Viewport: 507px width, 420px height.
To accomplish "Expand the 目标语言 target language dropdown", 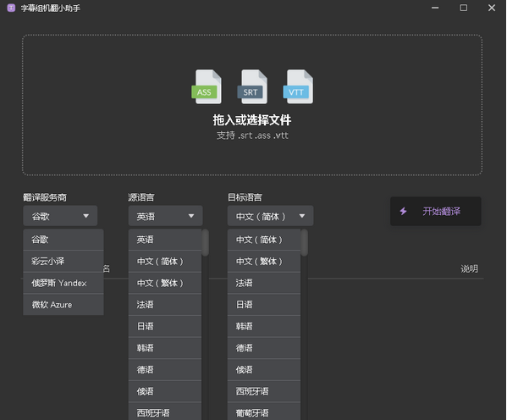I will point(270,216).
